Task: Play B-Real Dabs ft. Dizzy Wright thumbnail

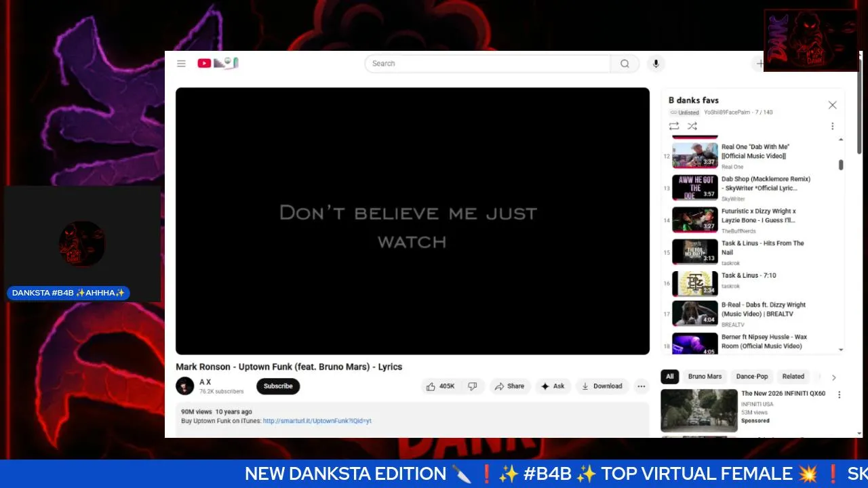Action: [695, 313]
